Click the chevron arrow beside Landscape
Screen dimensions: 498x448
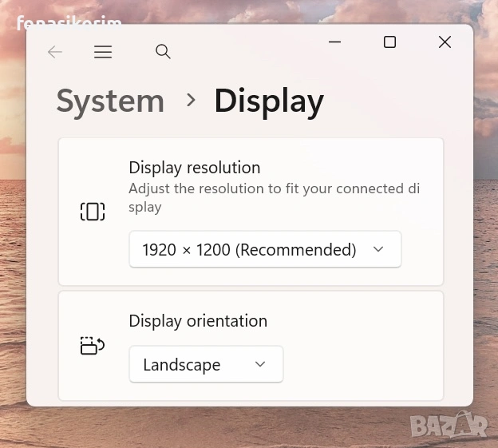click(259, 364)
